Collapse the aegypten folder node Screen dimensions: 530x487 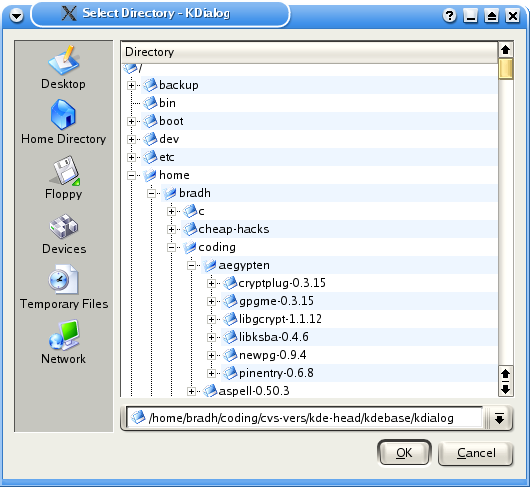[x=191, y=265]
